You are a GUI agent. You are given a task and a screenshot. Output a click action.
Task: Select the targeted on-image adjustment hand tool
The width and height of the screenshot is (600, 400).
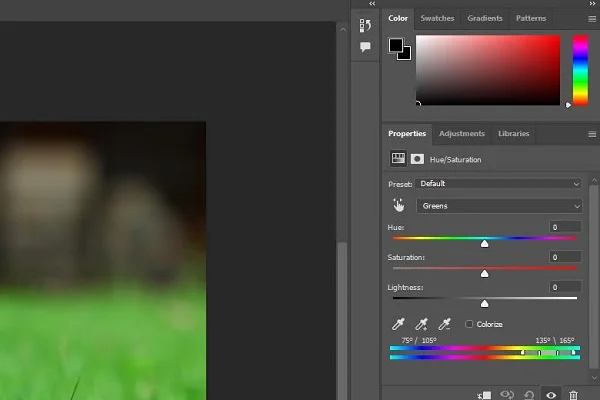(398, 205)
